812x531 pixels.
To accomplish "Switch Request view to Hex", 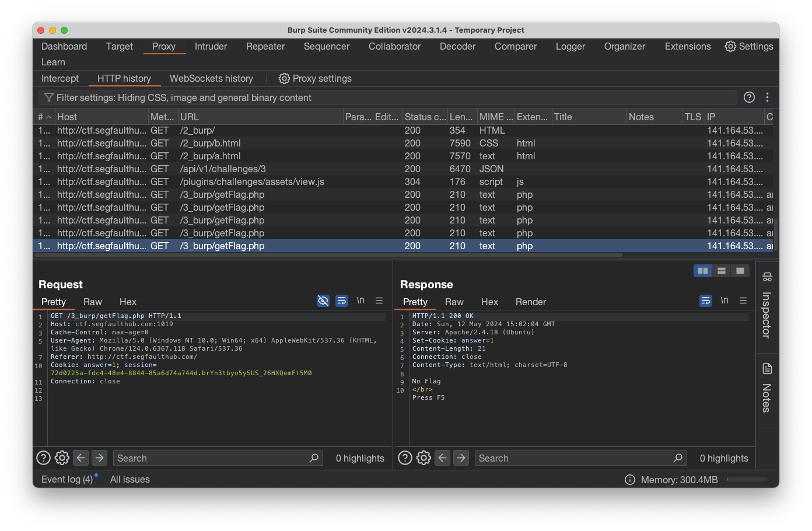I will [x=128, y=302].
